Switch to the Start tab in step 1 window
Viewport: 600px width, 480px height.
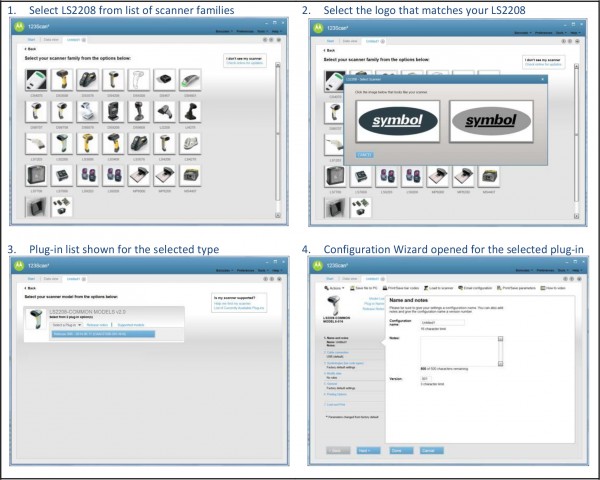tap(31, 39)
